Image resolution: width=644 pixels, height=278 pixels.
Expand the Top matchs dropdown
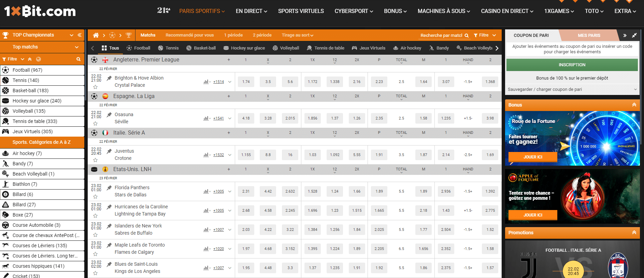pyautogui.click(x=76, y=47)
